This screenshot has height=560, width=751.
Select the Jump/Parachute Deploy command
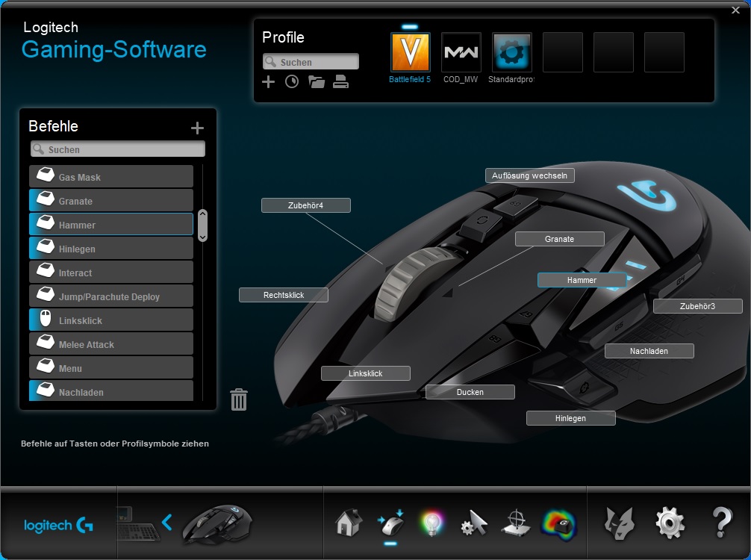point(111,296)
